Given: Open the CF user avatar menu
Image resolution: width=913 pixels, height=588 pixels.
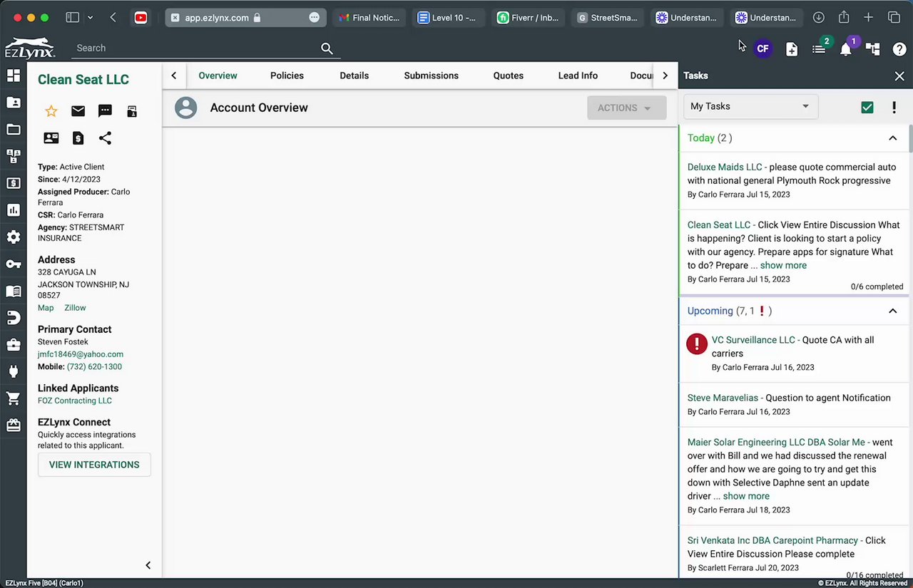Looking at the screenshot, I should tap(763, 48).
